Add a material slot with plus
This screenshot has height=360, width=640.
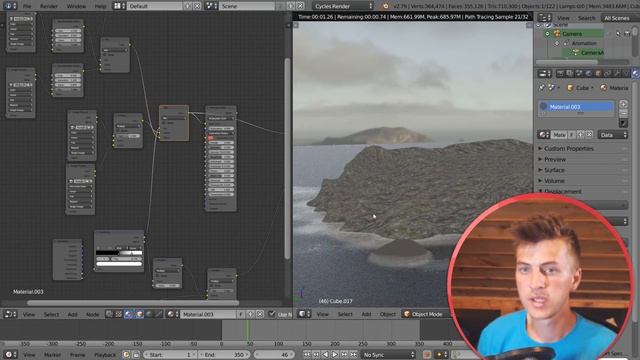click(x=623, y=104)
